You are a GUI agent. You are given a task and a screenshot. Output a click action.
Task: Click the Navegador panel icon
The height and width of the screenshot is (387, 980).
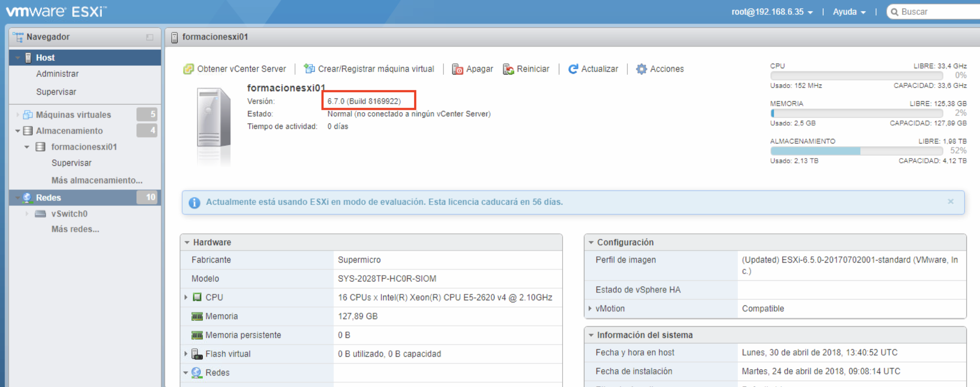coord(18,37)
